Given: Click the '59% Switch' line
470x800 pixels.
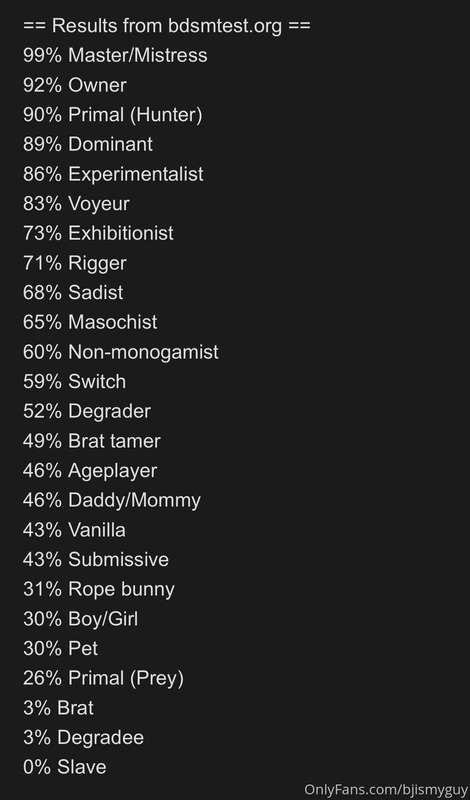Looking at the screenshot, I should [x=75, y=382].
